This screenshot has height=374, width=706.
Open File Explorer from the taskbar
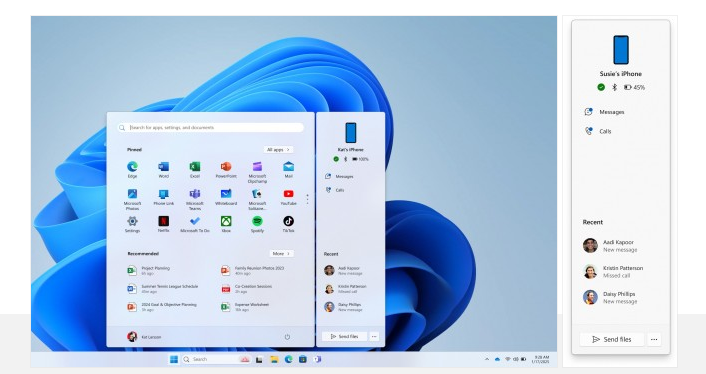(x=274, y=359)
